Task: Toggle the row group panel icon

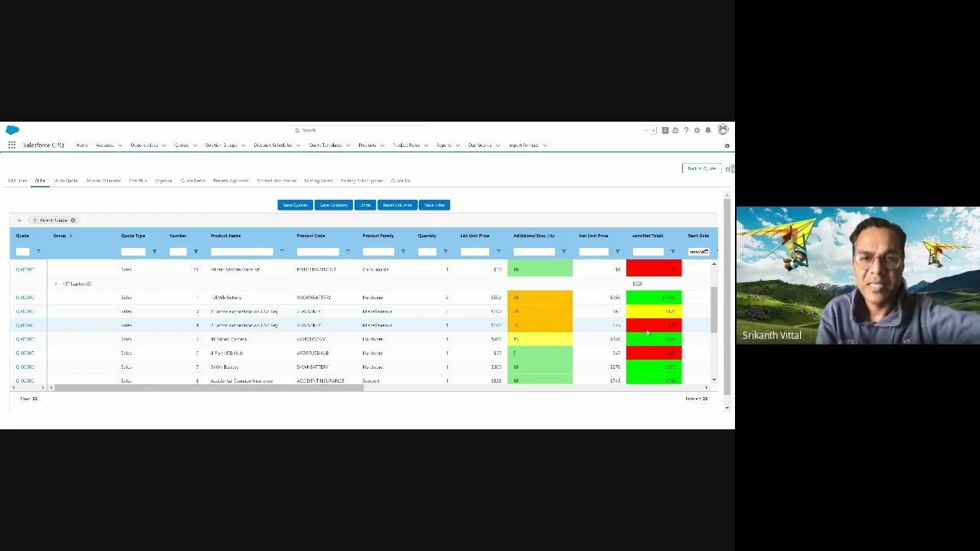Action: [x=18, y=220]
